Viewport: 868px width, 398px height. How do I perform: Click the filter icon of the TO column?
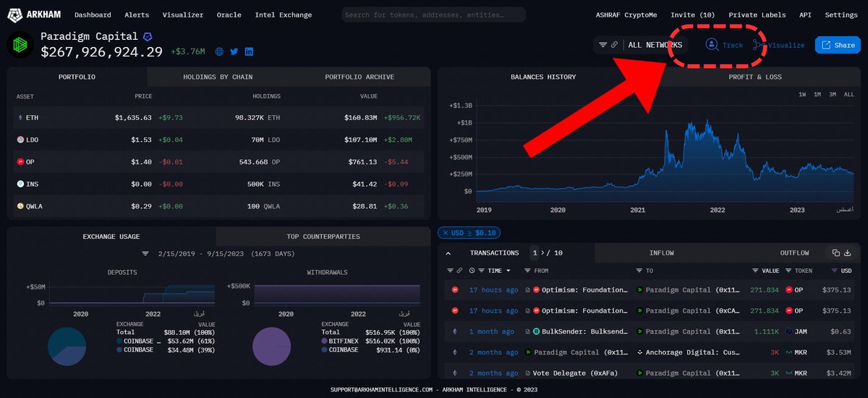click(x=639, y=271)
